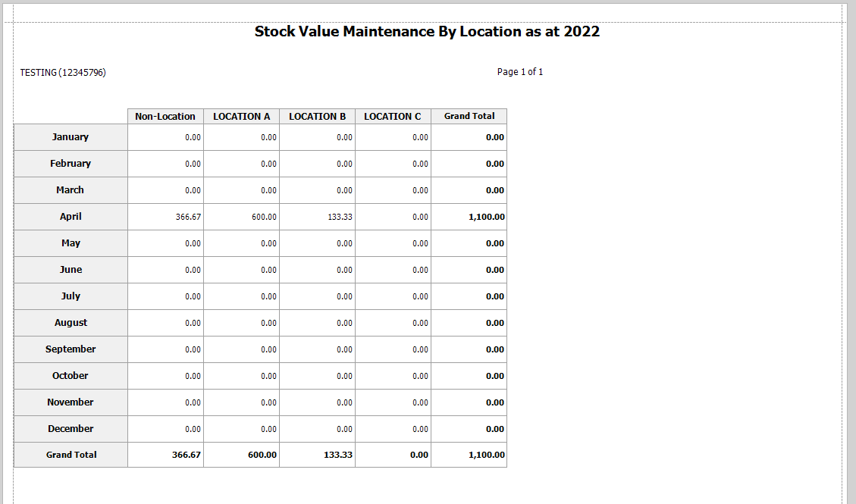
Task: Select Grand Total row LOCATION C 0.00
Action: tap(393, 455)
